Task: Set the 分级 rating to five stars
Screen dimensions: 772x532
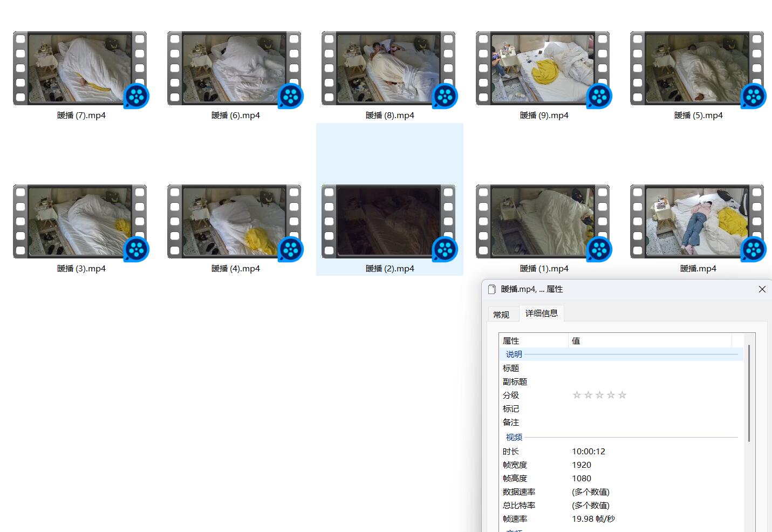Action: click(x=622, y=395)
